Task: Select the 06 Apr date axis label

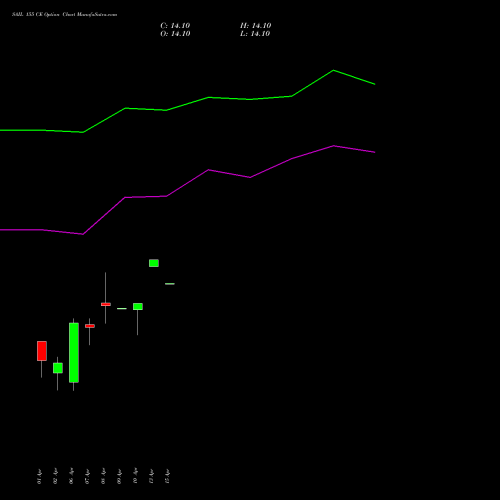Action: click(x=71, y=476)
